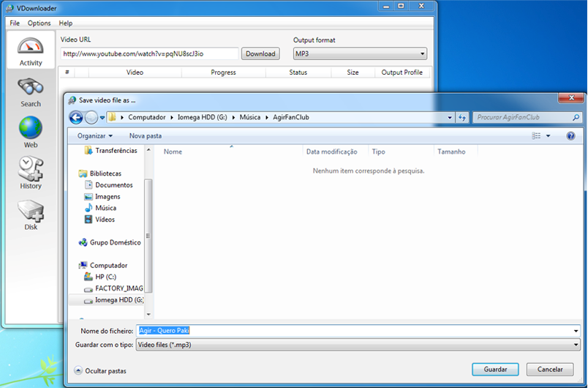This screenshot has height=388, width=588.
Task: Open the Música library in sidebar
Action: [x=100, y=208]
